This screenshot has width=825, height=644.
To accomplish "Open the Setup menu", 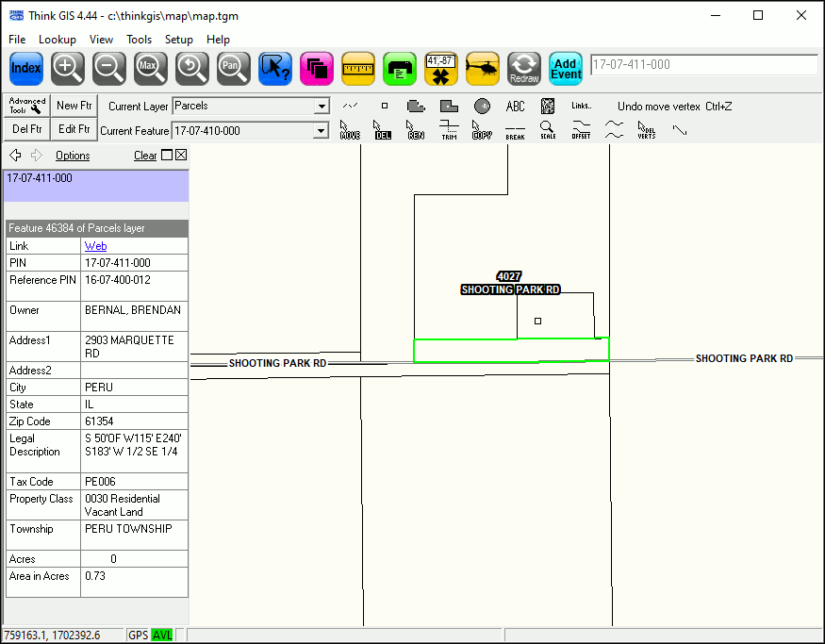I will click(x=179, y=40).
